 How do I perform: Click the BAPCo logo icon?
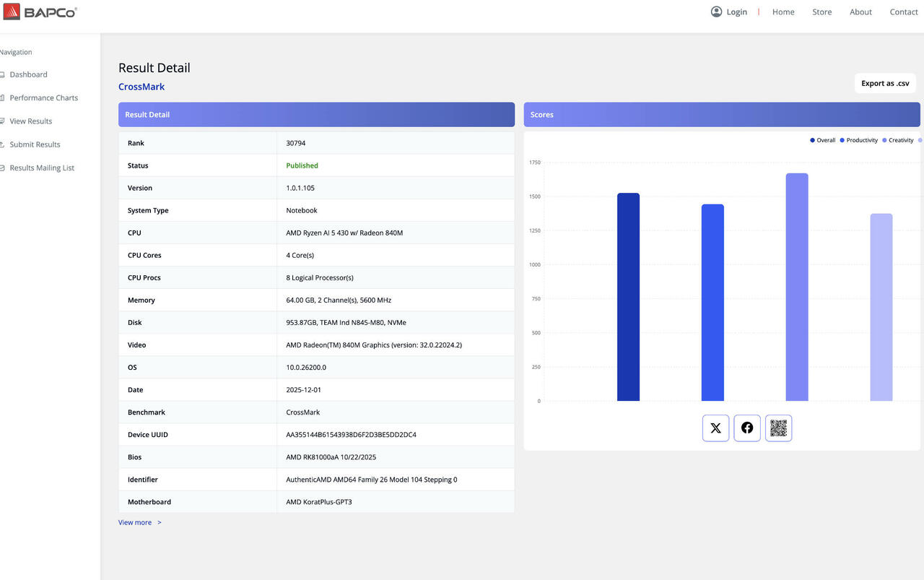coord(12,12)
